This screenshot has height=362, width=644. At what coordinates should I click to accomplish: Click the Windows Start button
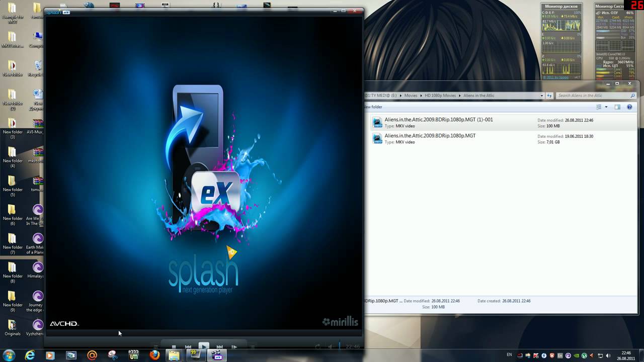click(10, 355)
